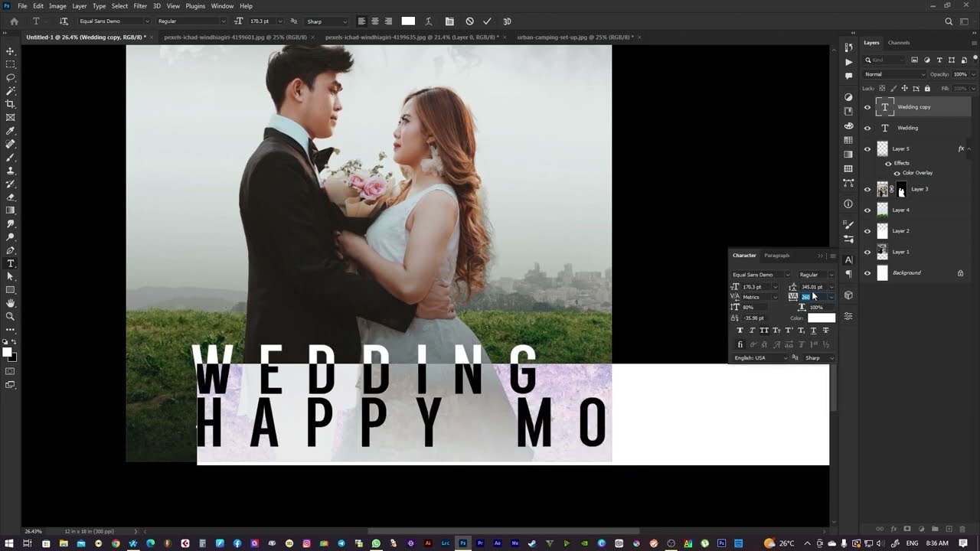Toggle text orientation icon in options bar
Screen dimensions: 980x551
[64, 21]
